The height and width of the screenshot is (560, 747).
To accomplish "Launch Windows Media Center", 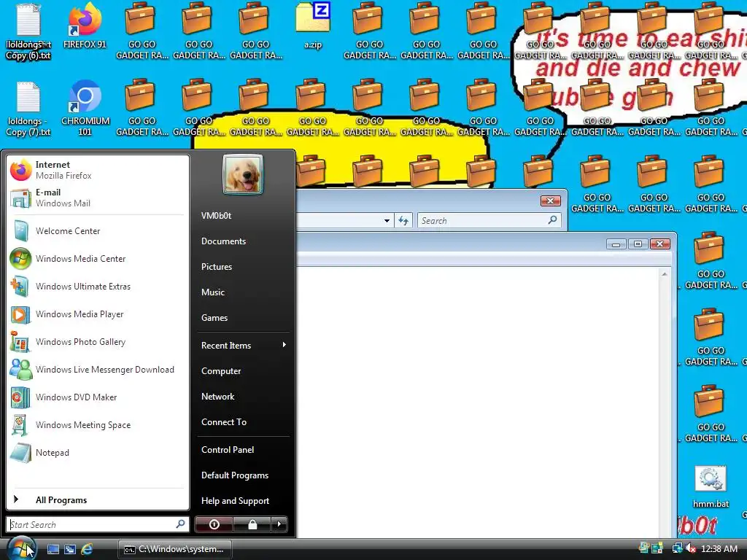I will pyautogui.click(x=98, y=259).
